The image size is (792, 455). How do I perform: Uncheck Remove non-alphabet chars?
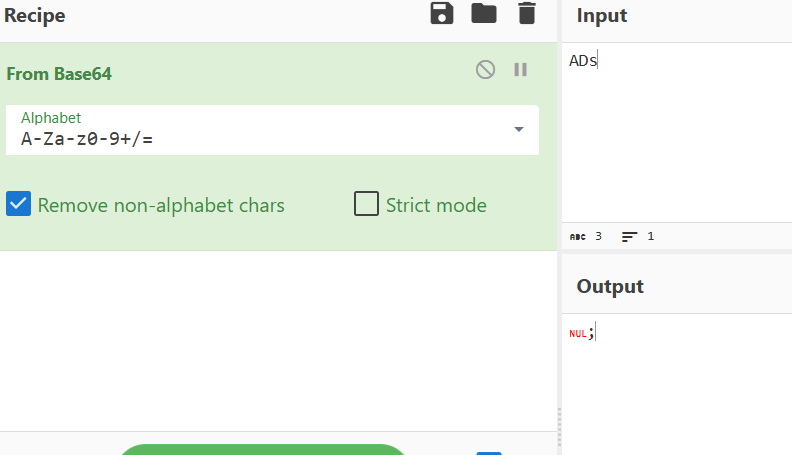click(19, 205)
